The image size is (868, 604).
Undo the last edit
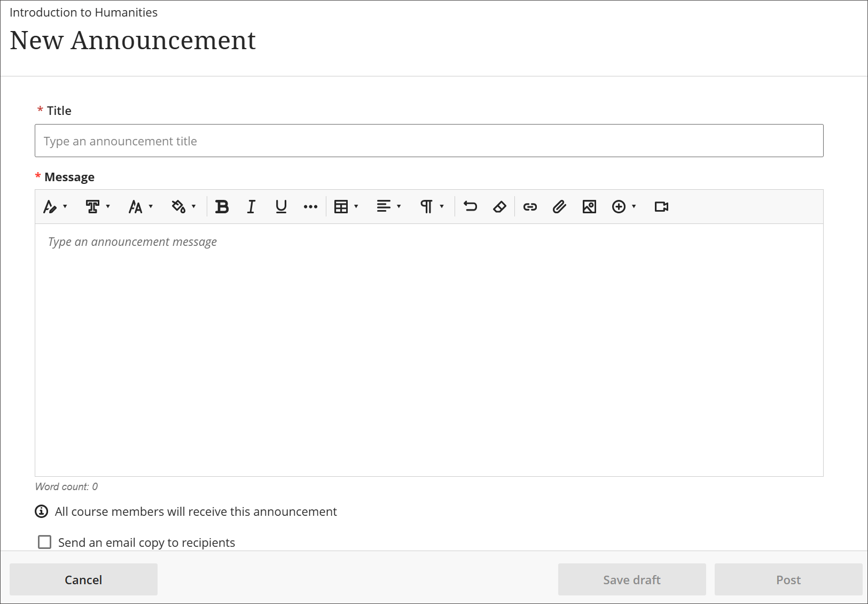(470, 207)
